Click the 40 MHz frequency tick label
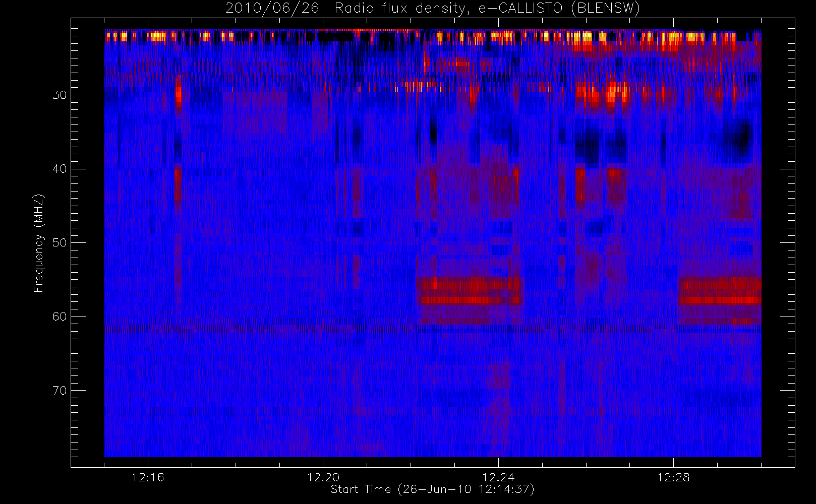 tap(60, 169)
